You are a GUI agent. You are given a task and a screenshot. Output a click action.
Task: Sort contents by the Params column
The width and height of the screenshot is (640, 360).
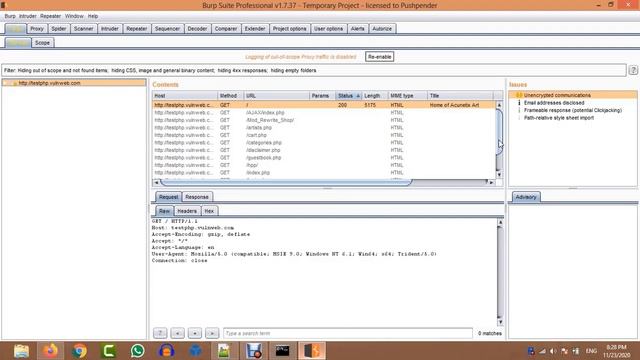(322, 96)
